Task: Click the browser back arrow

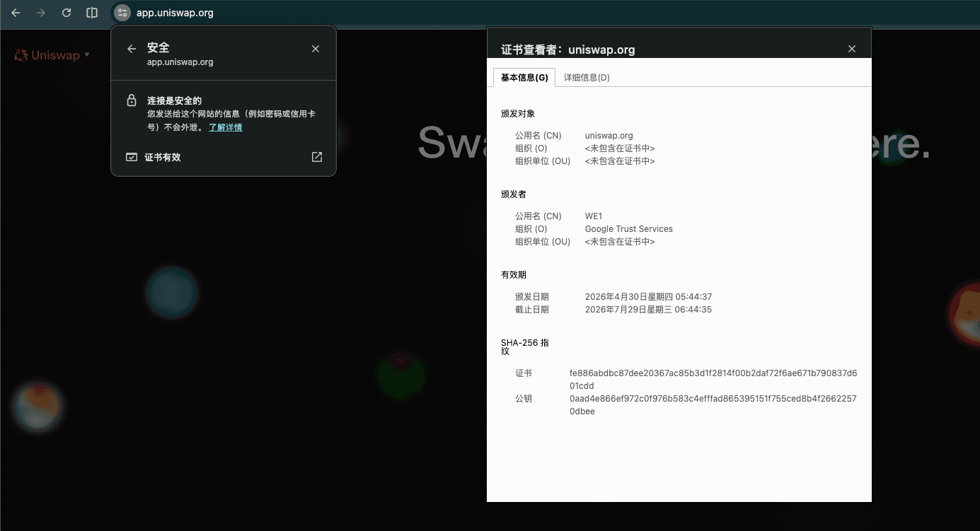Action: coord(16,13)
